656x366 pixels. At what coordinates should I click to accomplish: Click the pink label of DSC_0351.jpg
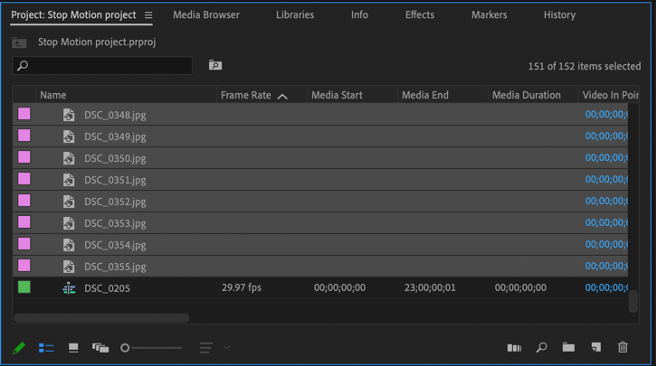coord(24,179)
